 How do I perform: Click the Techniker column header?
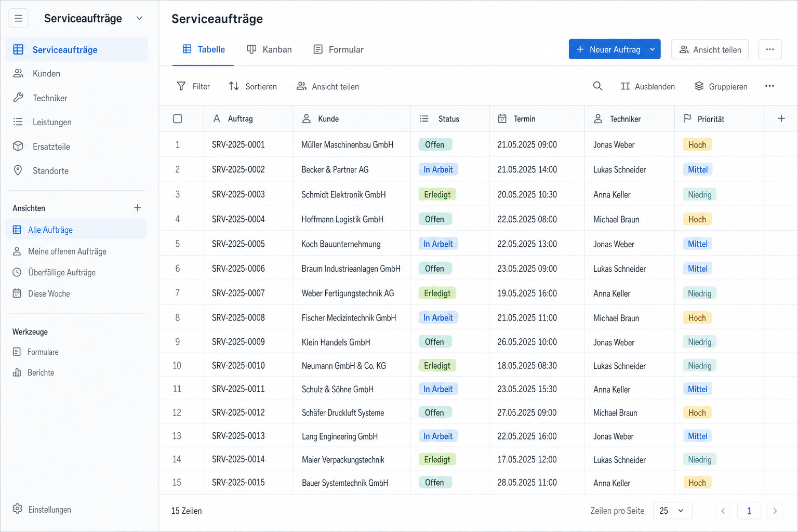tap(630, 119)
